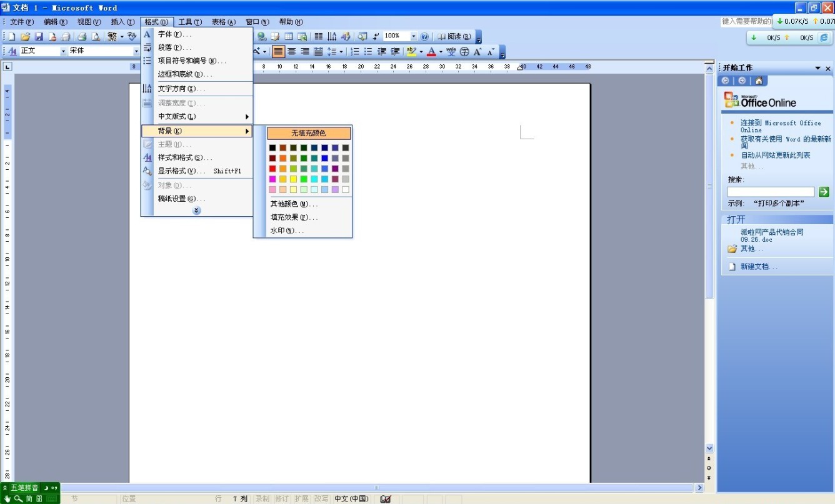835x504 pixels.
Task: Pick the bright yellow background swatch
Action: [293, 179]
